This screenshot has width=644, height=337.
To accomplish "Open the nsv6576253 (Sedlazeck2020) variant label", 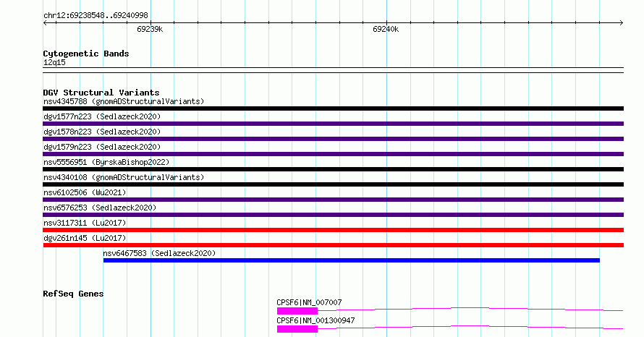I will click(x=100, y=208).
